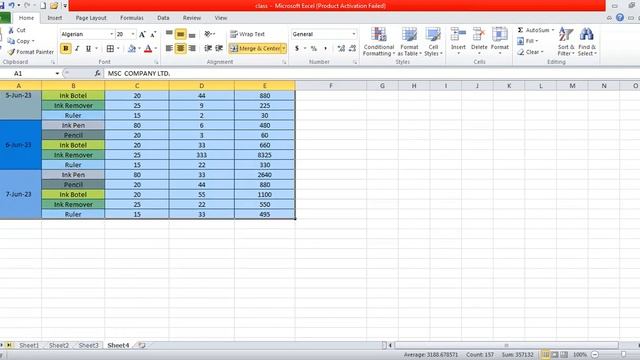Open the font size dropdown
This screenshot has width=640, height=360.
pos(133,34)
